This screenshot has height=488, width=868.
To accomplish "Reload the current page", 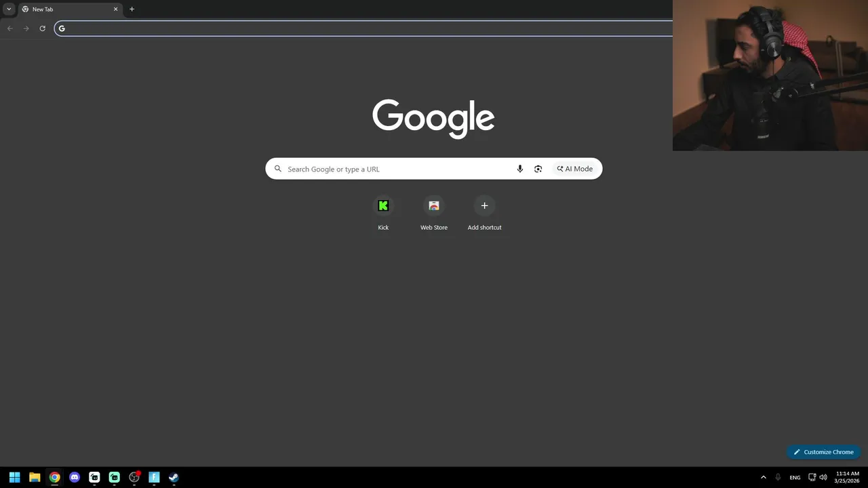I will (42, 28).
